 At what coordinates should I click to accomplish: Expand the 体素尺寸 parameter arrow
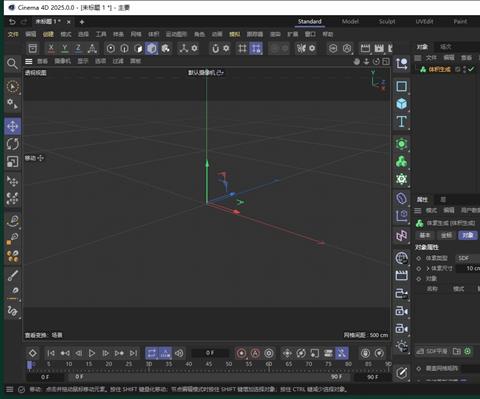click(428, 269)
